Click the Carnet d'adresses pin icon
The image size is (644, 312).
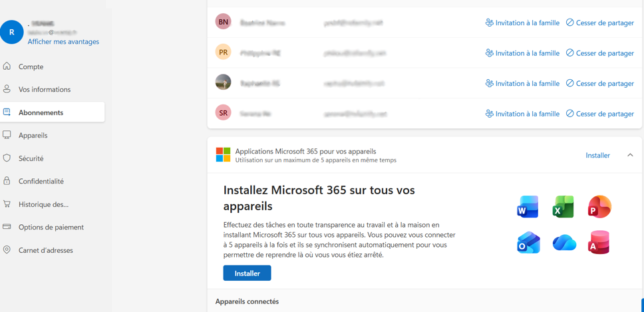7,249
